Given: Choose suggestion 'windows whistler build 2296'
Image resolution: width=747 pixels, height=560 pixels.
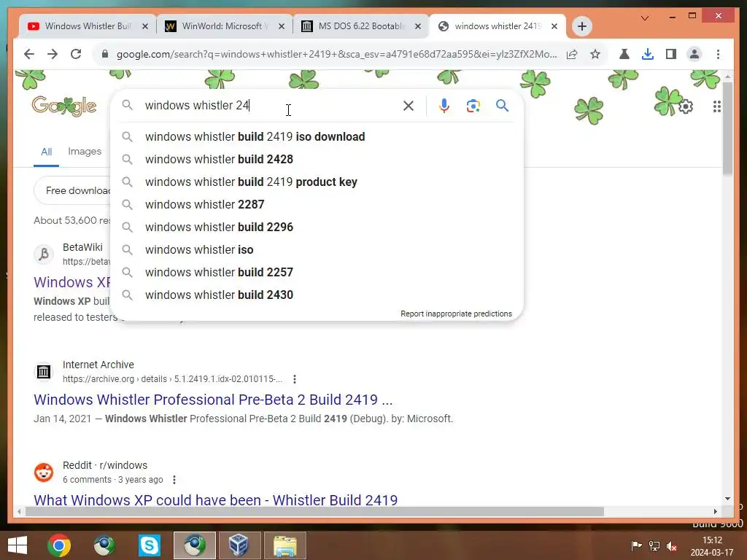Looking at the screenshot, I should pyautogui.click(x=317, y=227).
